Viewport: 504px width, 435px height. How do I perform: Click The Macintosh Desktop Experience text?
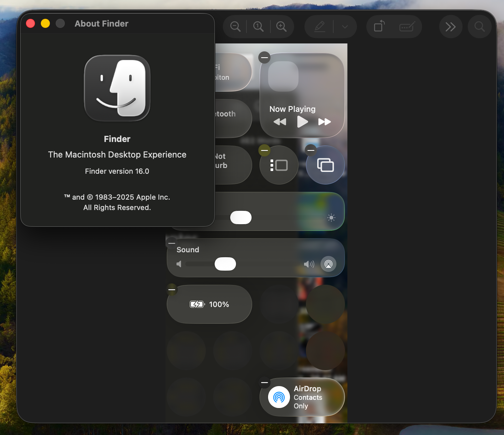pos(117,155)
